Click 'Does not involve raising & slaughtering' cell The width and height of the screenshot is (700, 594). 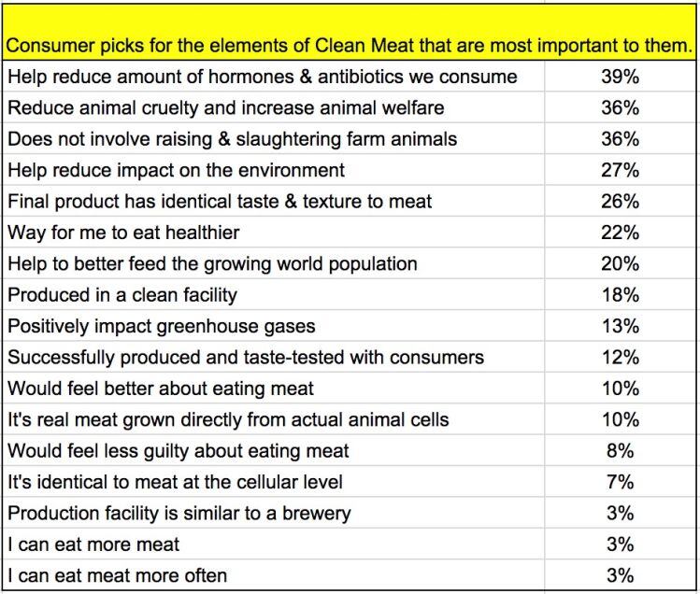point(233,139)
